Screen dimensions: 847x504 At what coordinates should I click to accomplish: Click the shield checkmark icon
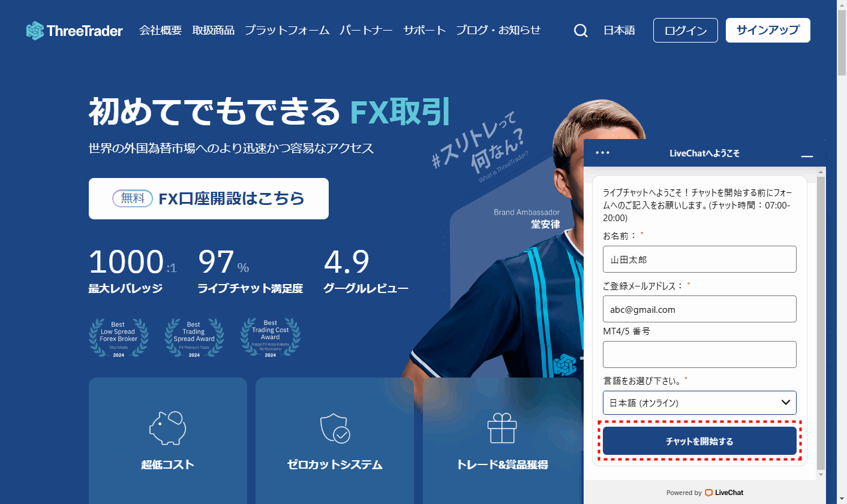(335, 428)
